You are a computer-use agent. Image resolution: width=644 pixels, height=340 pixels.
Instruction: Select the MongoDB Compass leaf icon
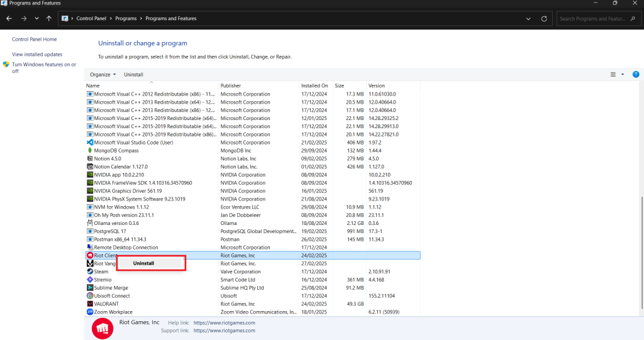90,150
